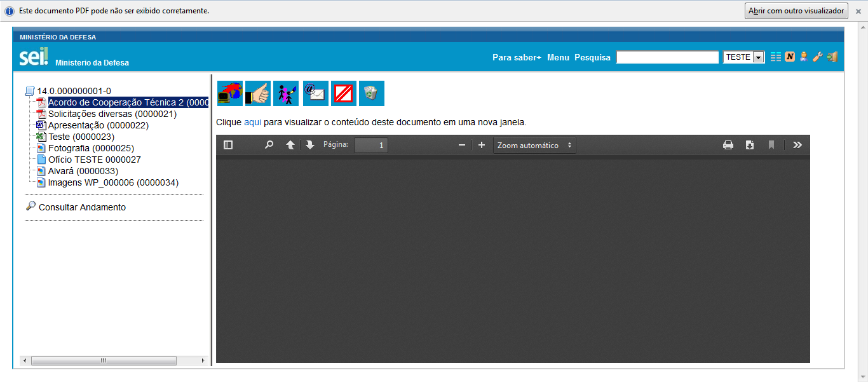The height and width of the screenshot is (382, 868).
Task: Click tree scrollbar right arrow
Action: [x=203, y=360]
